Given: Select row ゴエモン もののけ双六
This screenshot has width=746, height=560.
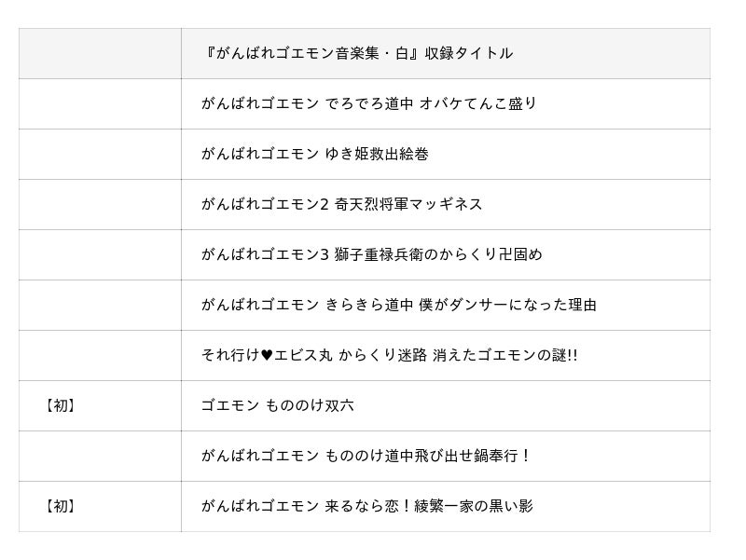Looking at the screenshot, I should point(365,406).
